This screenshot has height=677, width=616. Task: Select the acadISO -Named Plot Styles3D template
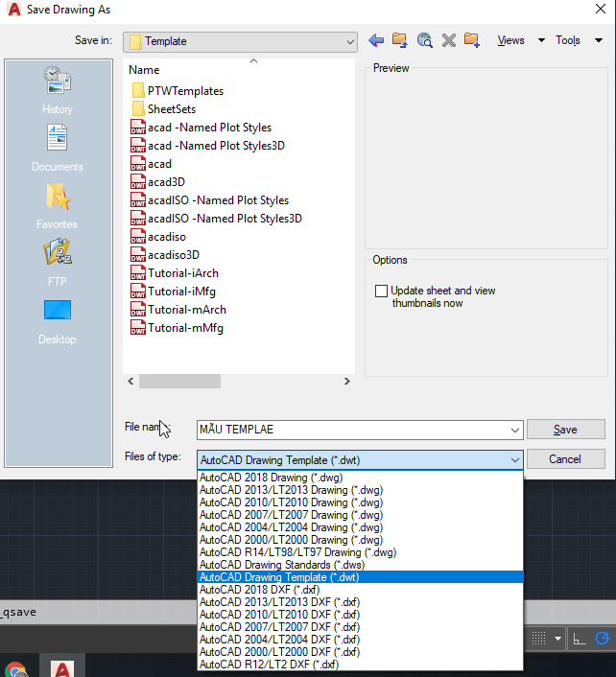click(217, 219)
